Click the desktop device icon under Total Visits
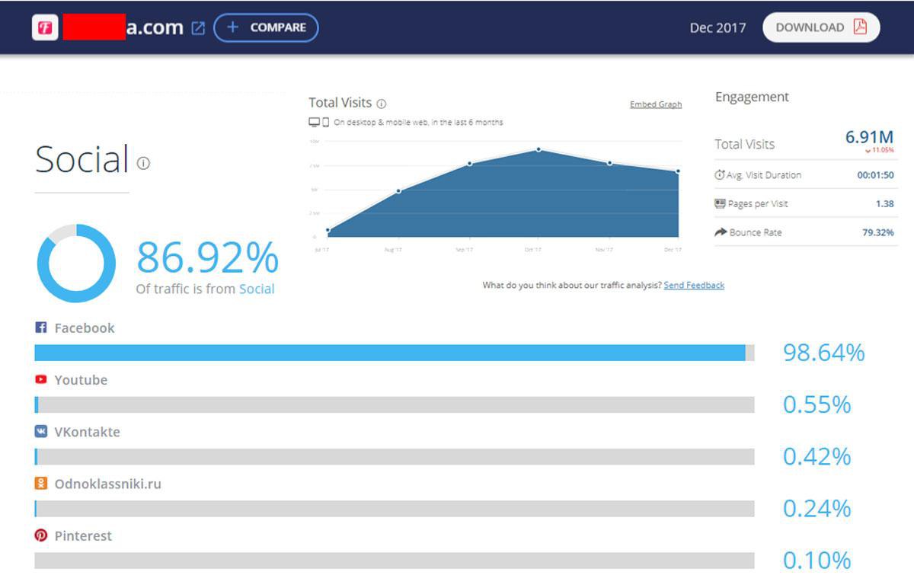914x588 pixels. (x=314, y=122)
